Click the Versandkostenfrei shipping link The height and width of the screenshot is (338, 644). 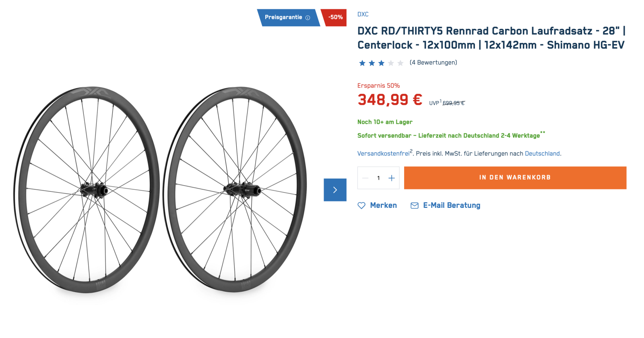coord(383,153)
